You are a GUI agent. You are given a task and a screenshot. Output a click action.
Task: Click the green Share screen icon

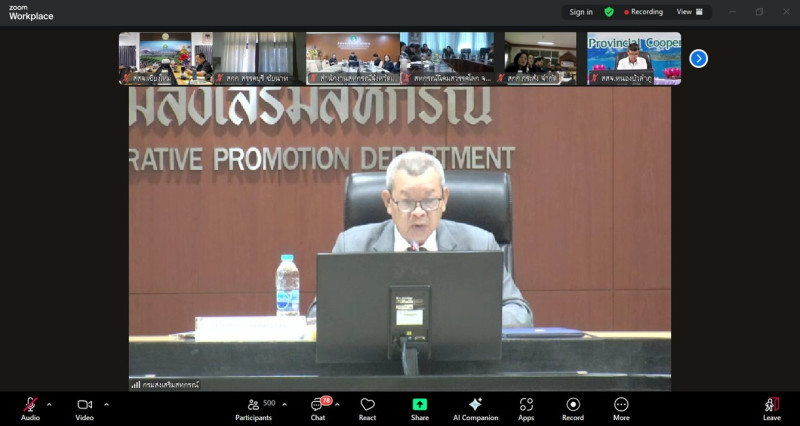pos(420,405)
